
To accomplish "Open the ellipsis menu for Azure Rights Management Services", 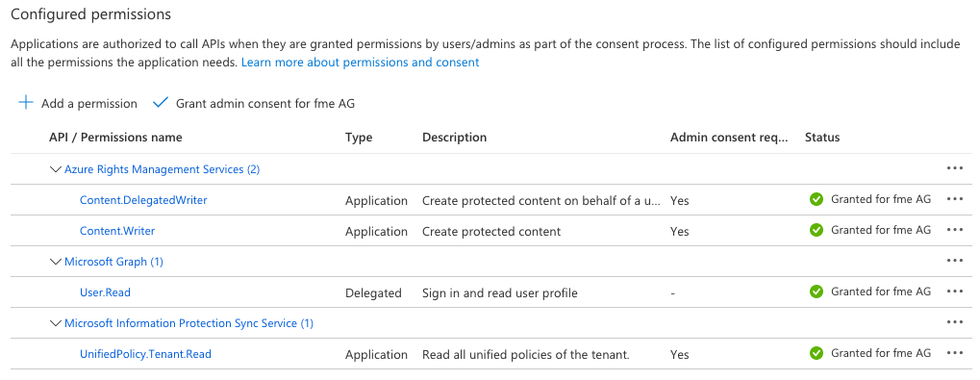I will click(954, 168).
